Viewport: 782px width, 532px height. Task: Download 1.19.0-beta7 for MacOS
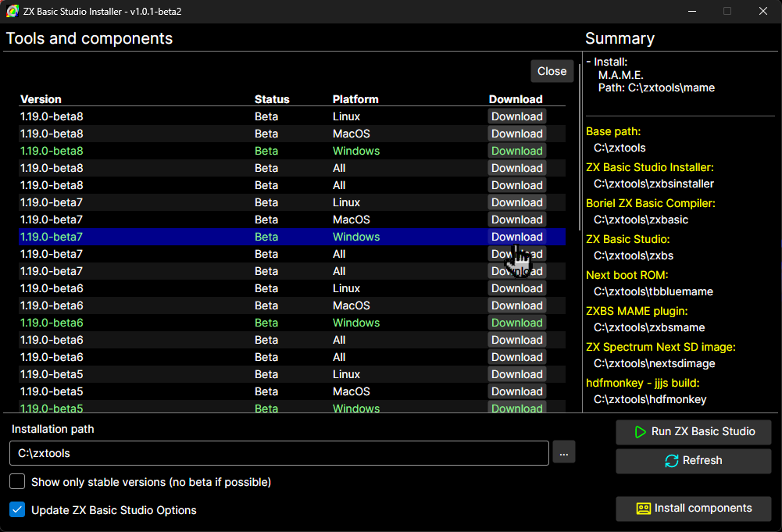point(516,220)
